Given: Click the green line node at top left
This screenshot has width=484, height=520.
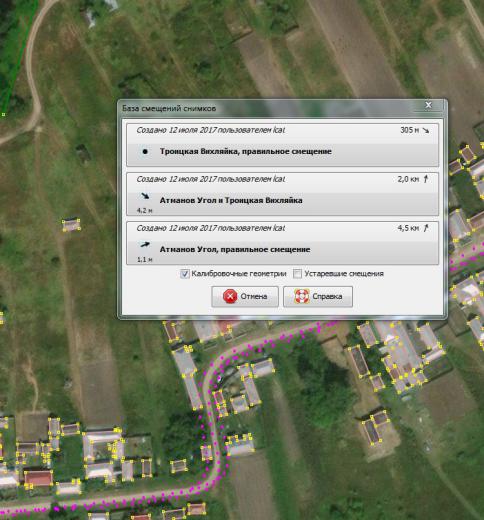Looking at the screenshot, I should 3,114.
